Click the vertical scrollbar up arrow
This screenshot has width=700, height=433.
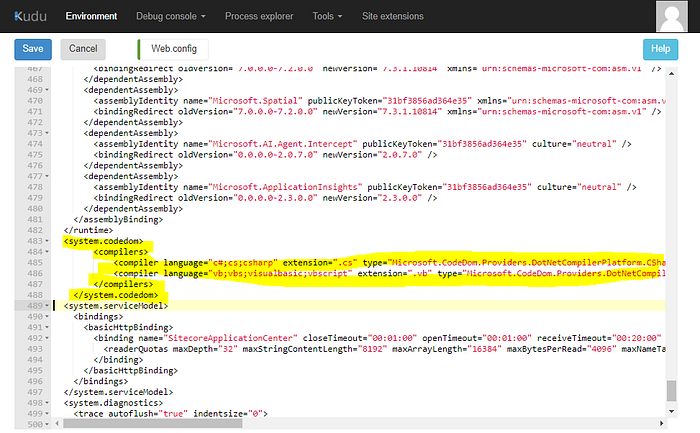click(671, 74)
